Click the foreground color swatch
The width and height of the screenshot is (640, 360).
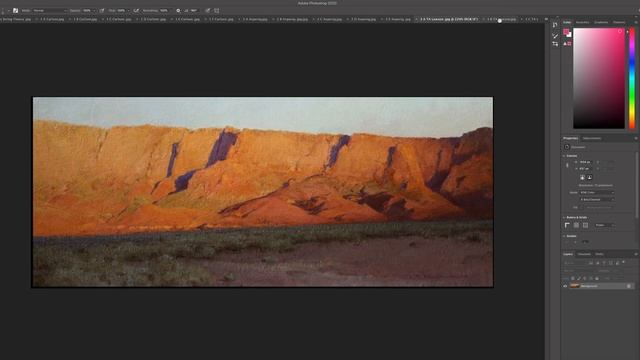pos(566,31)
